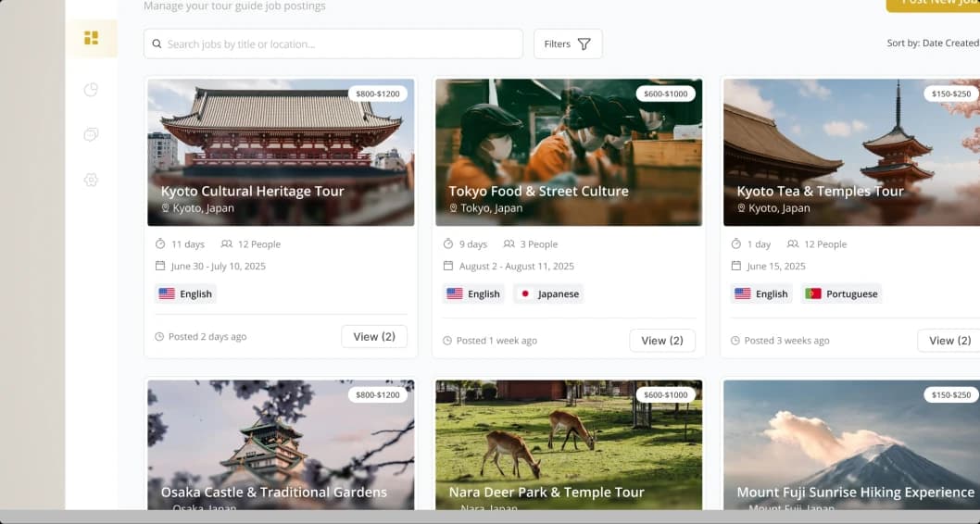980x524 pixels.
Task: Open the settings gear sidebar icon
Action: point(92,180)
